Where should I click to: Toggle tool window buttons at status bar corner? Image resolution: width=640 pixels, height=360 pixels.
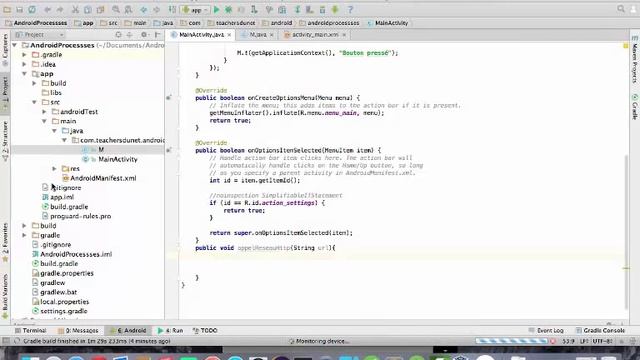pos(6,341)
